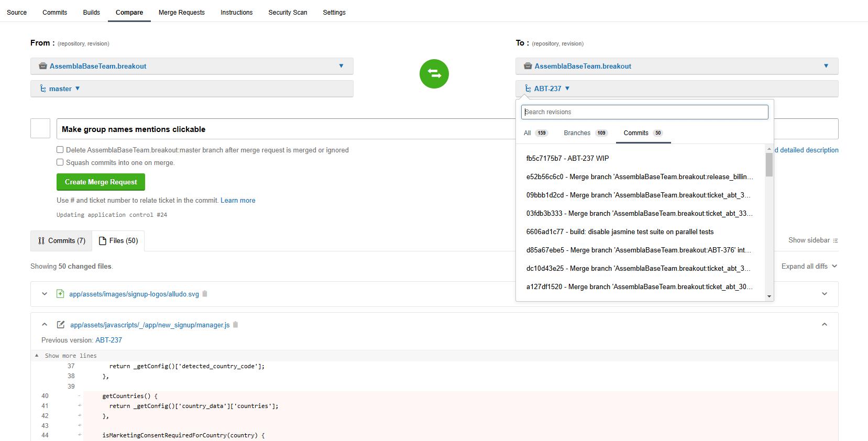Click the Search revisions input field
The image size is (868, 441).
coord(644,112)
